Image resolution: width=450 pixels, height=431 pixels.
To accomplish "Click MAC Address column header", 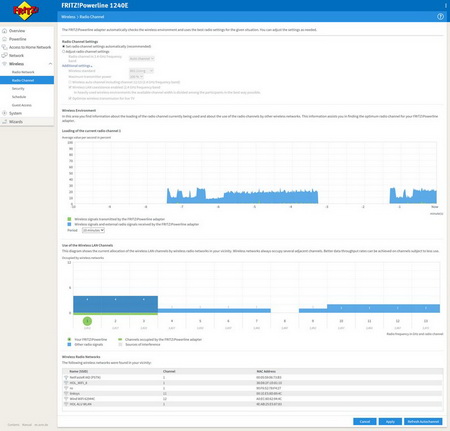I will click(266, 371).
